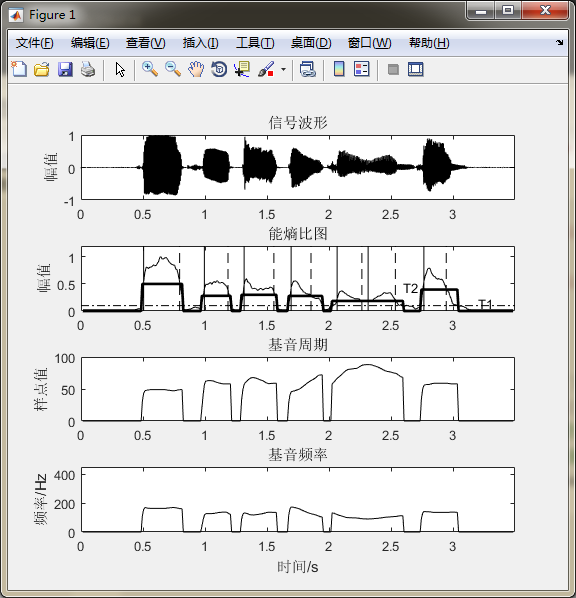Click the Hide Plot Tools icon
The height and width of the screenshot is (598, 576).
coord(393,70)
